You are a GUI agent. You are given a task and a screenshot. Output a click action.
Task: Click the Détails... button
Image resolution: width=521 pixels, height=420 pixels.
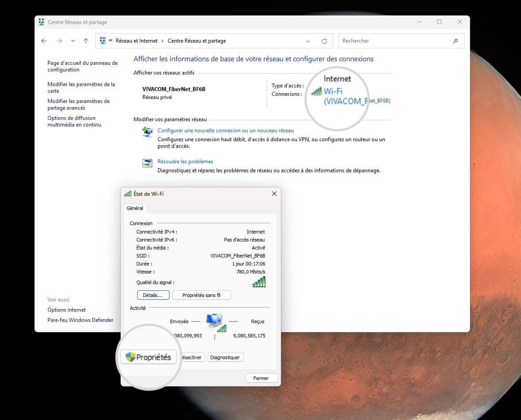pyautogui.click(x=153, y=295)
